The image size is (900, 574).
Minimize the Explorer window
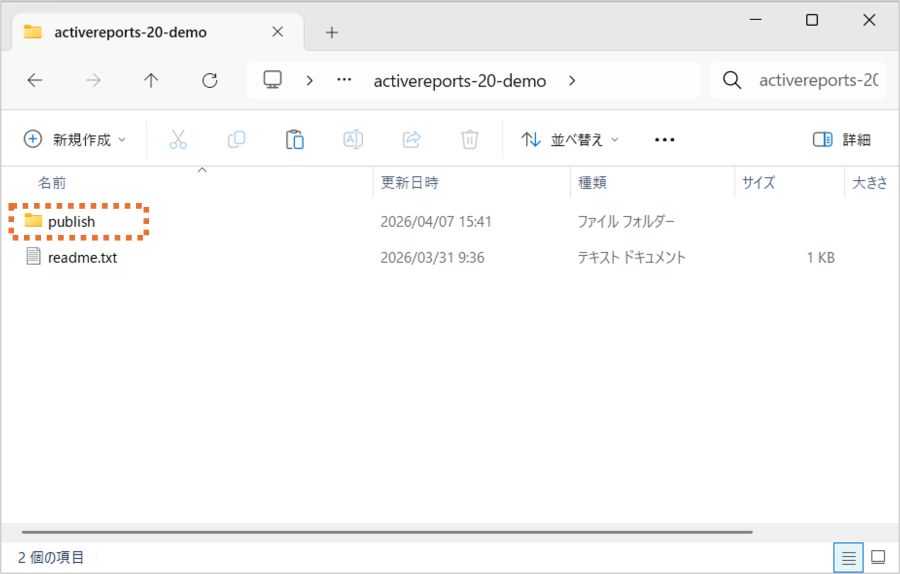click(756, 20)
